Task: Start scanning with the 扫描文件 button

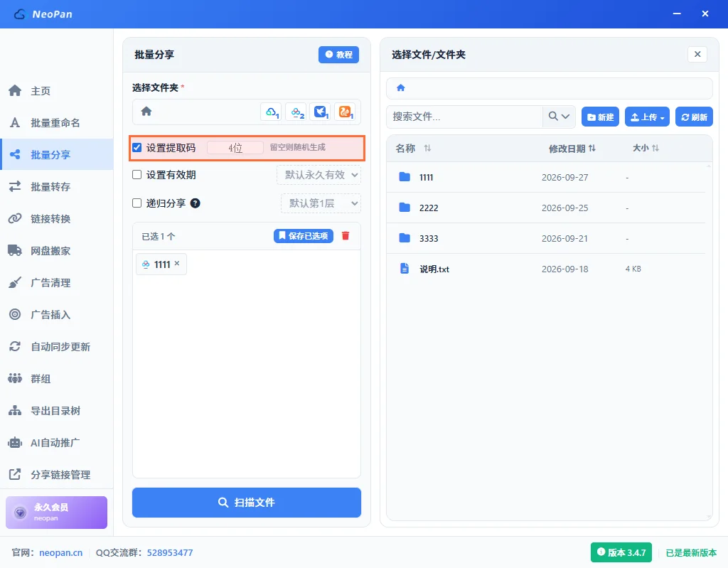Action: tap(247, 503)
